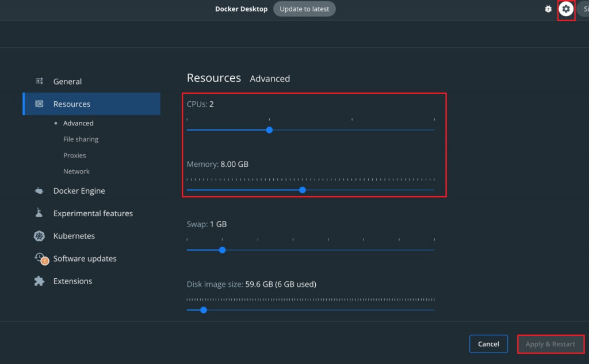Click the Kubernetes wheel icon
Screen dimensions: 589x364
coord(39,236)
